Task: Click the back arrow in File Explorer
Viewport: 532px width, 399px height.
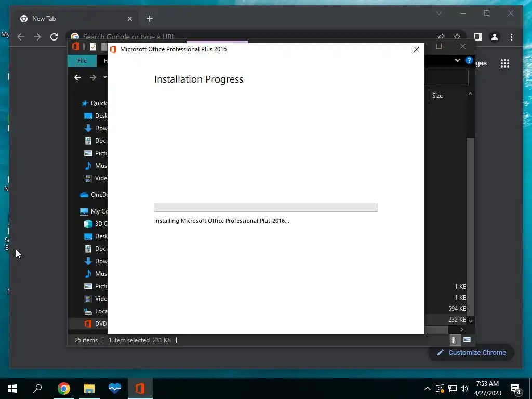Action: coord(77,78)
